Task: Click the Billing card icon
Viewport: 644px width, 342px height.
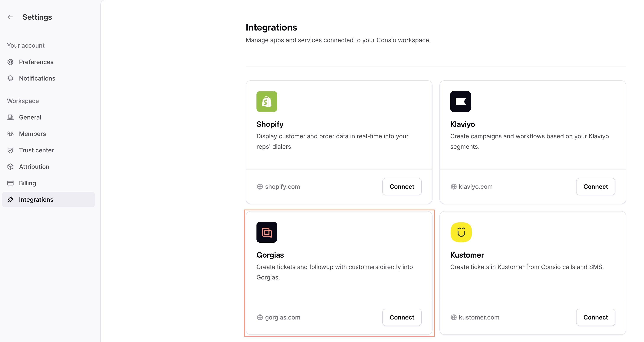Action: 10,183
